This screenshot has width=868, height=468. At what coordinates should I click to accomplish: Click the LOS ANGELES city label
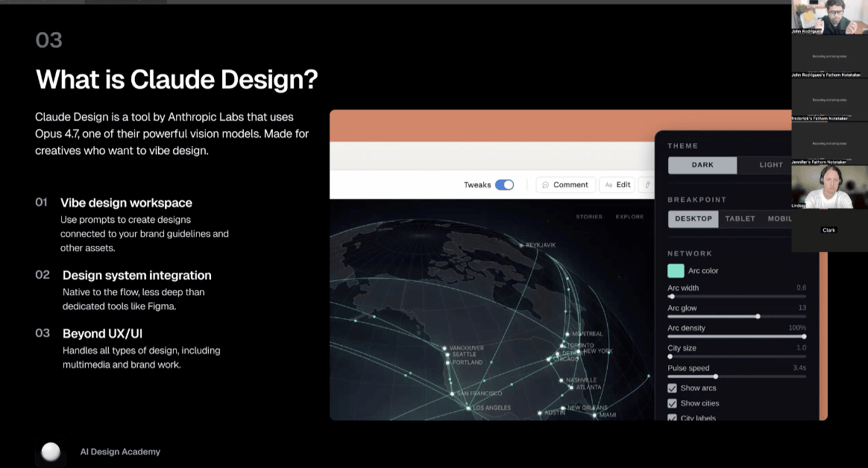[491, 408]
